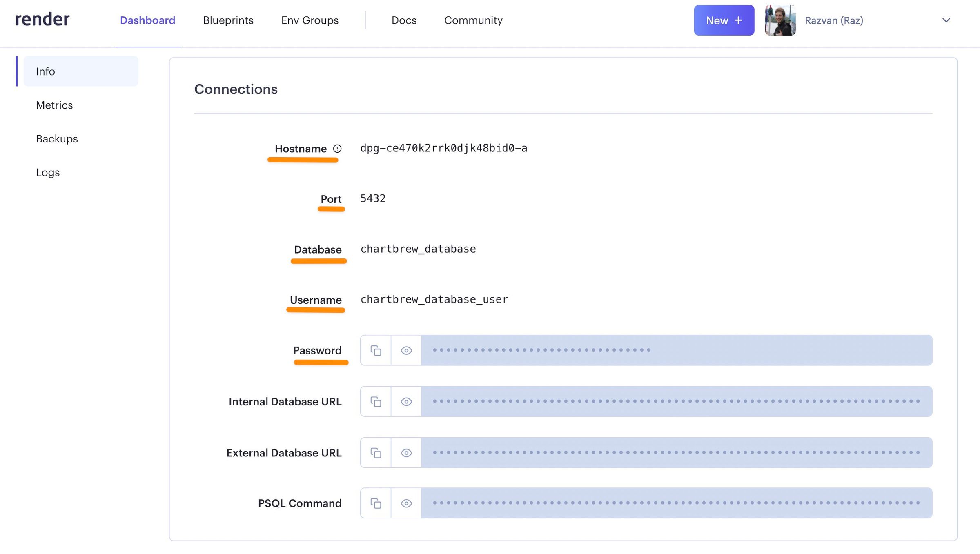
Task: Open the Docs page
Action: 403,20
